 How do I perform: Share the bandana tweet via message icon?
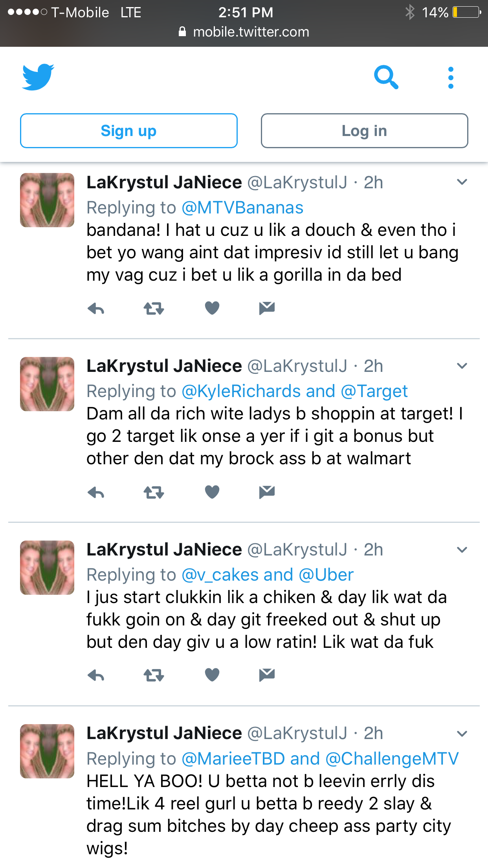coord(267,308)
